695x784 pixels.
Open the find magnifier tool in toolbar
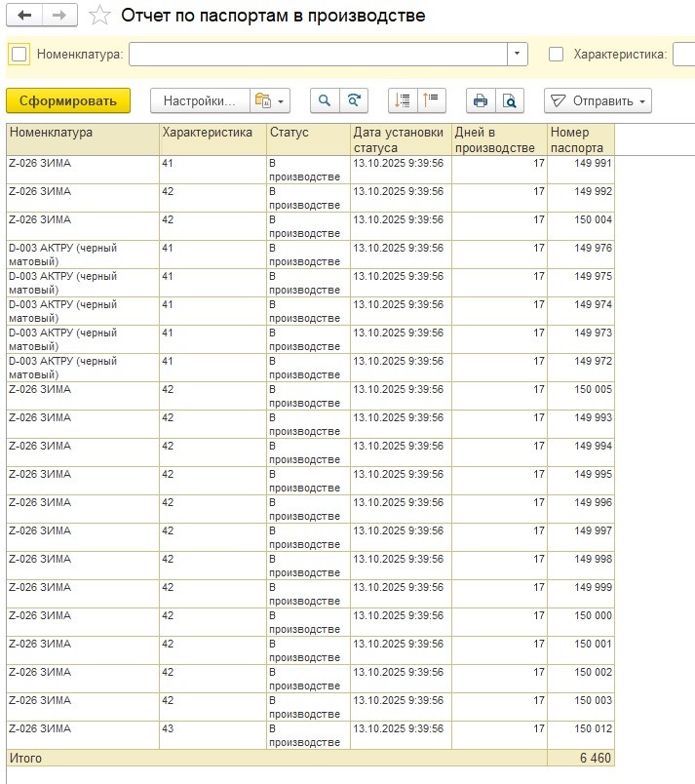[325, 100]
